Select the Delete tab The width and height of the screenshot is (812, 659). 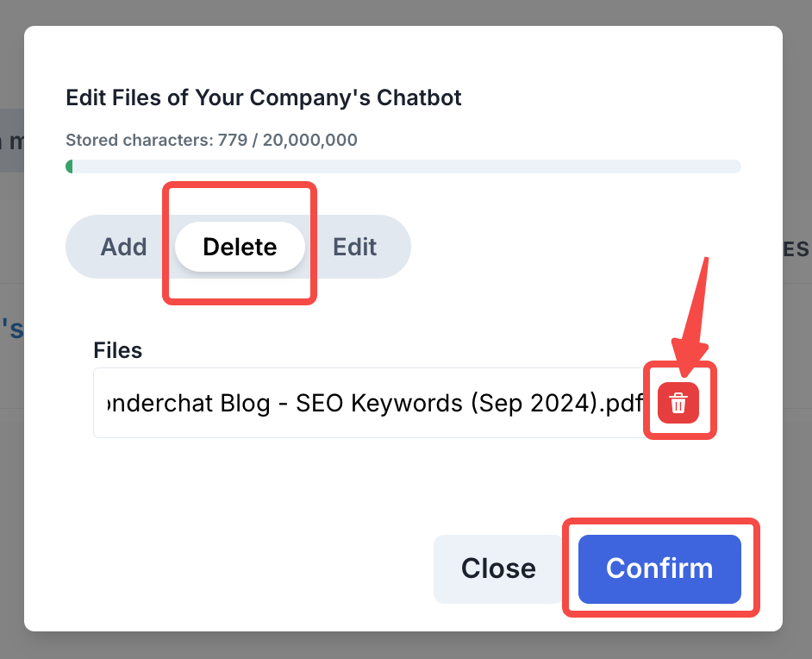point(240,247)
